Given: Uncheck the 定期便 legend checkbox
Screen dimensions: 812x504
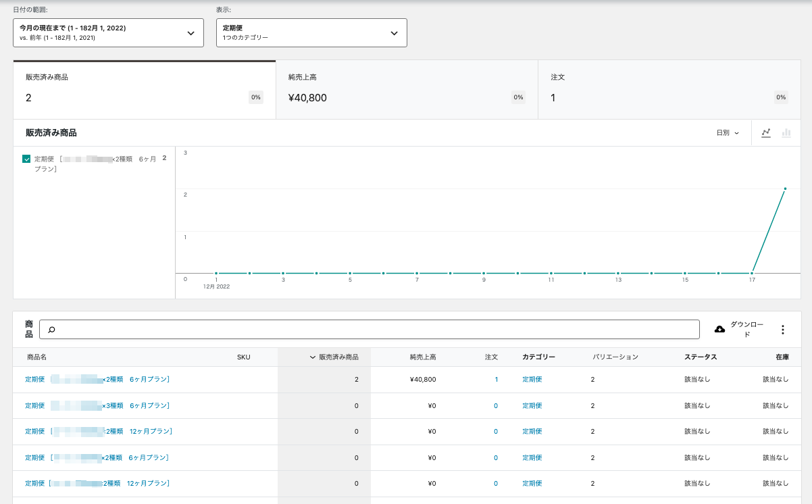Looking at the screenshot, I should [26, 159].
